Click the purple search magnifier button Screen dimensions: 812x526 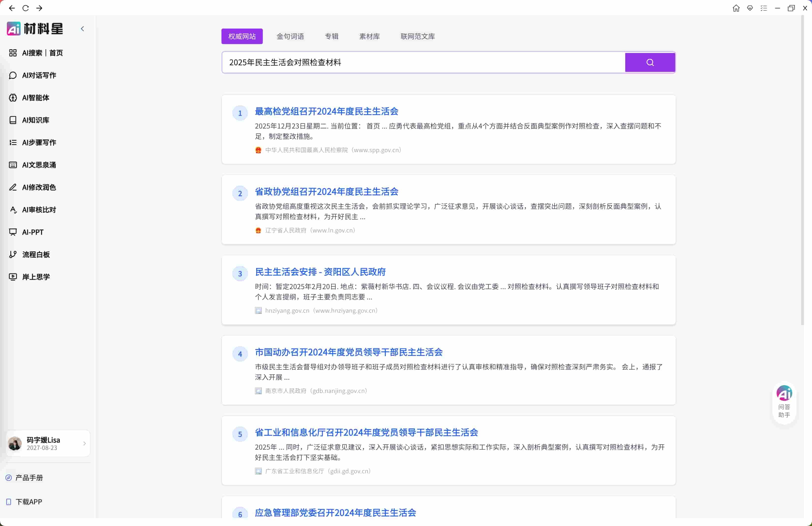click(x=650, y=63)
